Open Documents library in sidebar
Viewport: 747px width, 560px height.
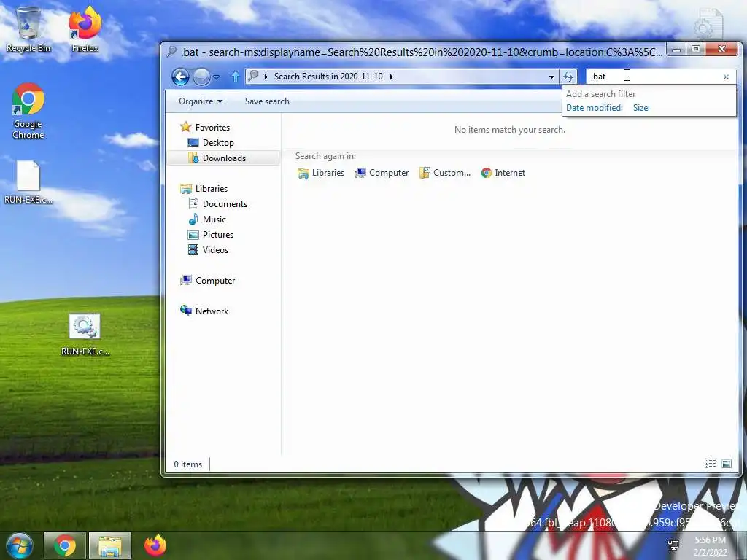click(225, 204)
